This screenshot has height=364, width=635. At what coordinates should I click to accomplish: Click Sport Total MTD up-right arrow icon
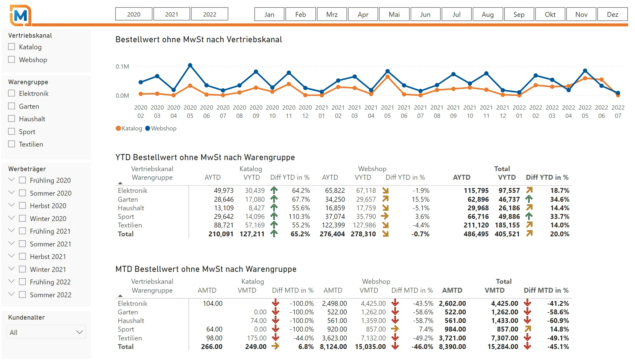pyautogui.click(x=527, y=329)
